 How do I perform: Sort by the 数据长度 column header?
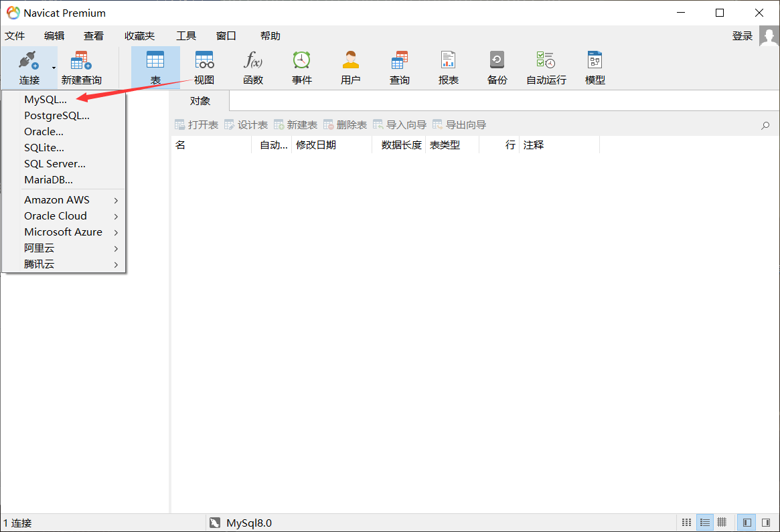pos(398,145)
